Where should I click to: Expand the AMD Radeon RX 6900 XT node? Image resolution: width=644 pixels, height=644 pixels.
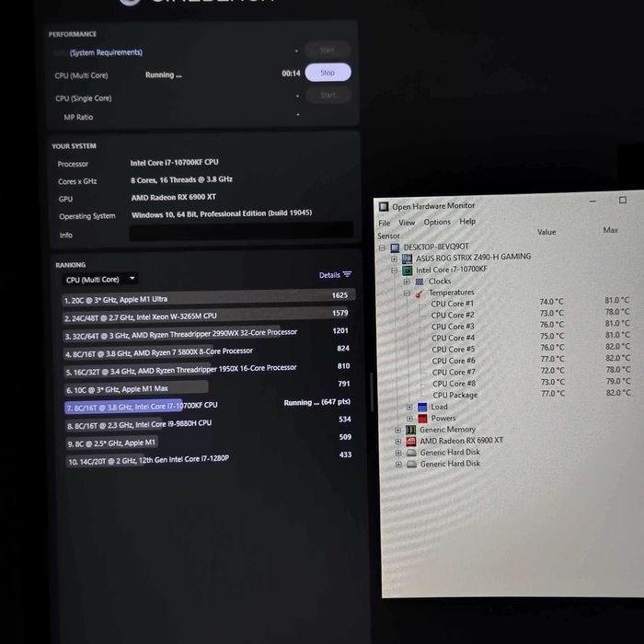point(398,442)
